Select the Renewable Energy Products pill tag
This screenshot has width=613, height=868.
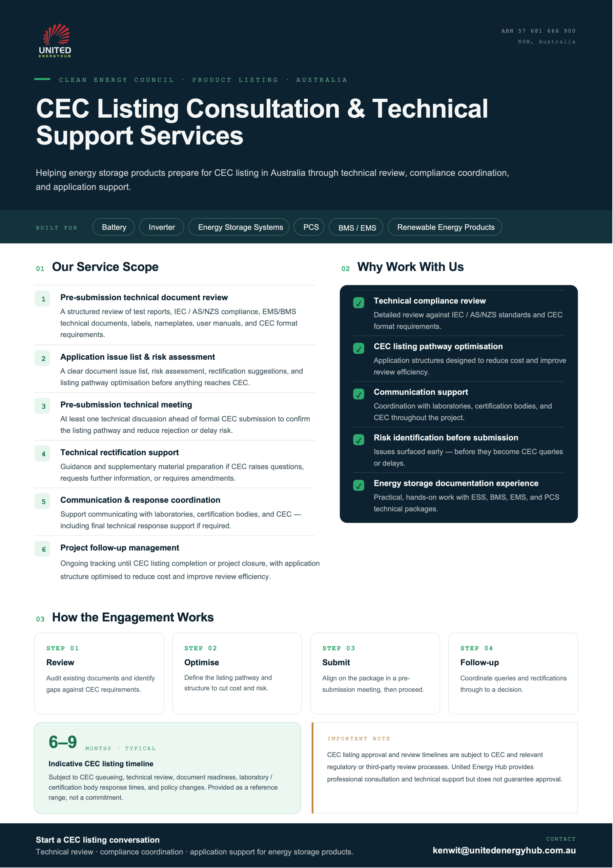pyautogui.click(x=446, y=227)
